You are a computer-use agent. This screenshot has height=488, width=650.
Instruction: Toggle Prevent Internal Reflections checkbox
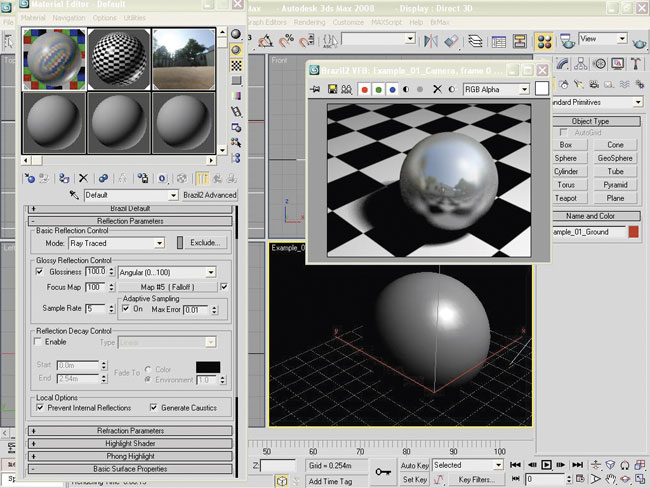point(40,408)
